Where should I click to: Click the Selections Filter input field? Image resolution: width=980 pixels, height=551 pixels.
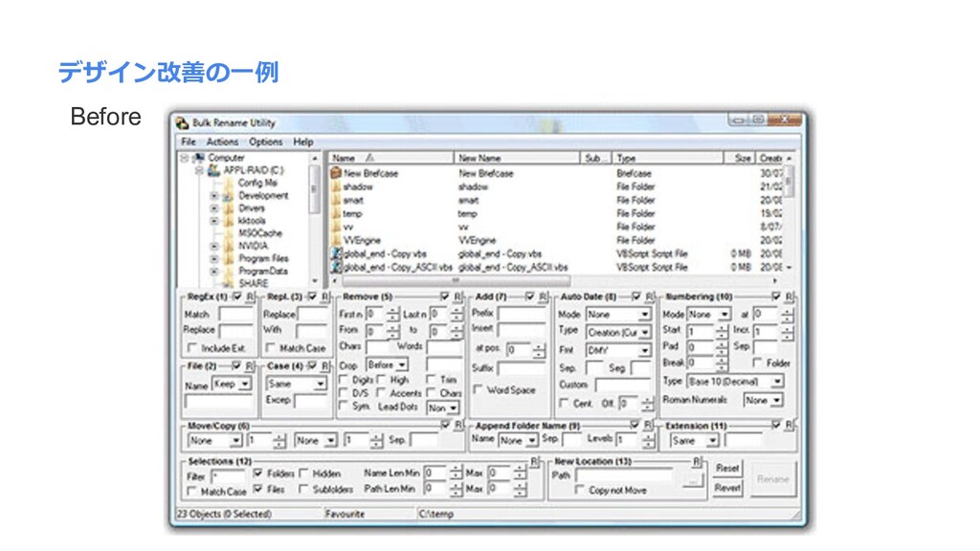point(228,476)
